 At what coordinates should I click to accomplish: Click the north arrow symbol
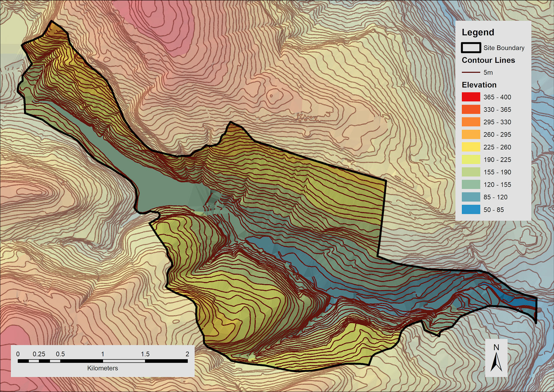496,362
